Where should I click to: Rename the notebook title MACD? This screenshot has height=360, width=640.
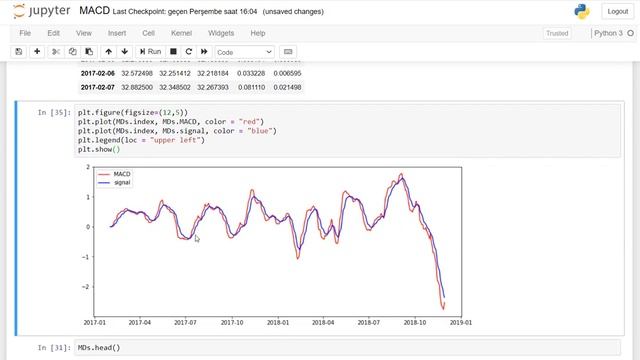pyautogui.click(x=94, y=11)
